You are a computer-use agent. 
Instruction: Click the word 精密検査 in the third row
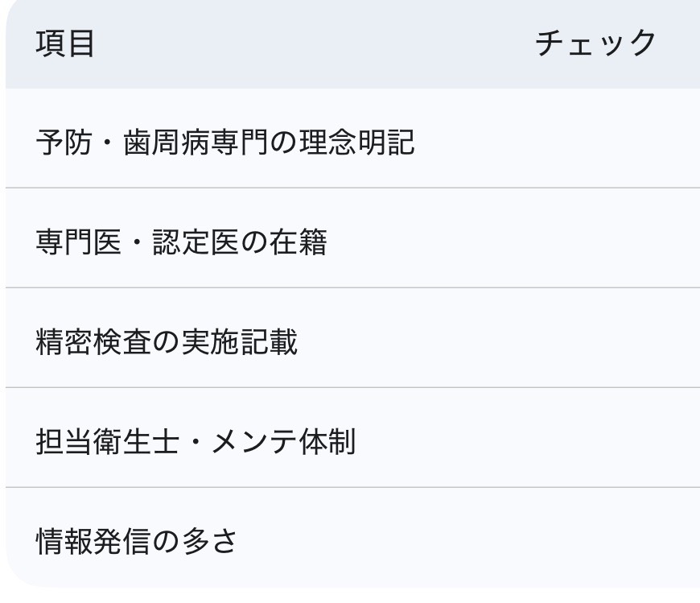pyautogui.click(x=93, y=341)
